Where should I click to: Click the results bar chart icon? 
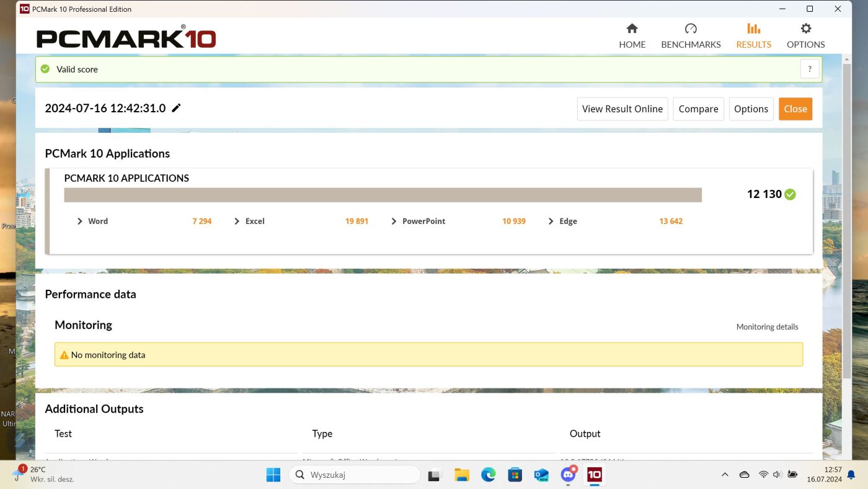click(x=753, y=29)
